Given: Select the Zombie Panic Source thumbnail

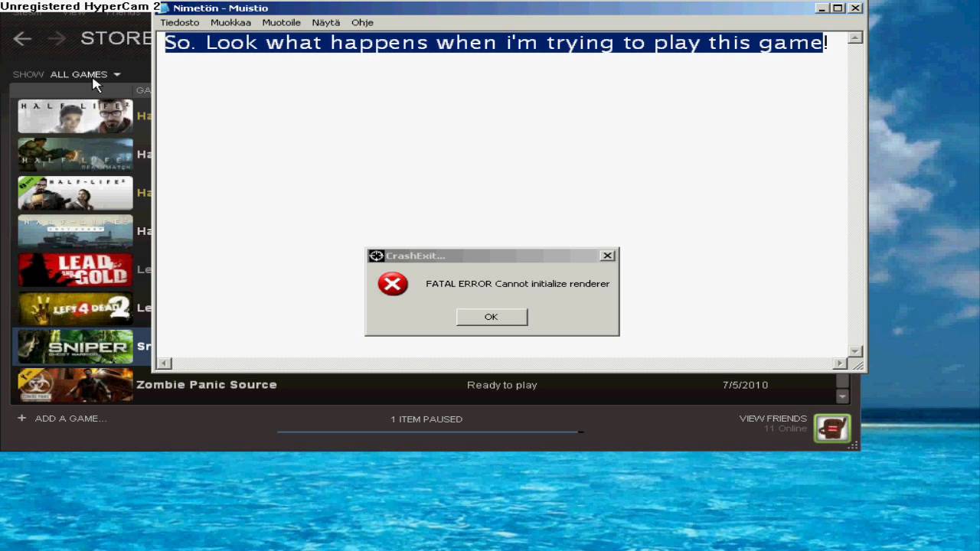Looking at the screenshot, I should 75,385.
